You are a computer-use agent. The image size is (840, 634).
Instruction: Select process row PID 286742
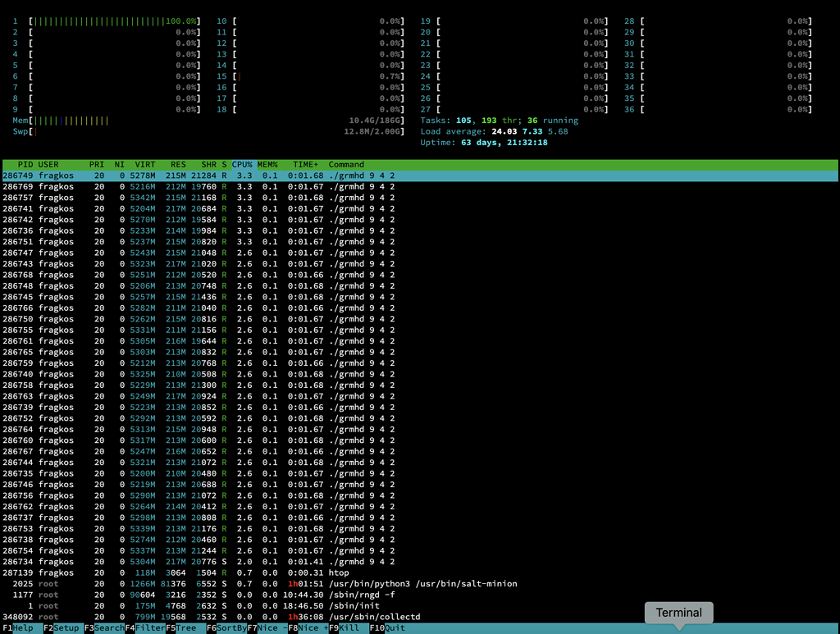(420, 220)
